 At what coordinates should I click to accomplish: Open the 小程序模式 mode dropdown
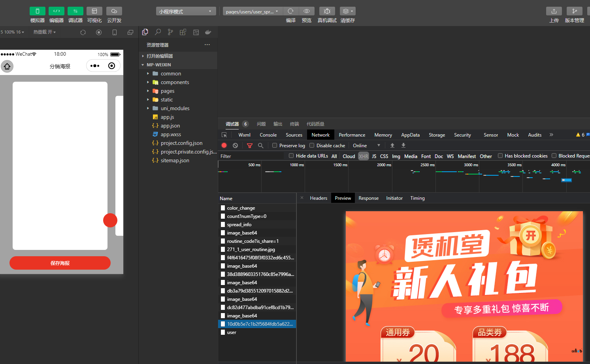point(186,11)
